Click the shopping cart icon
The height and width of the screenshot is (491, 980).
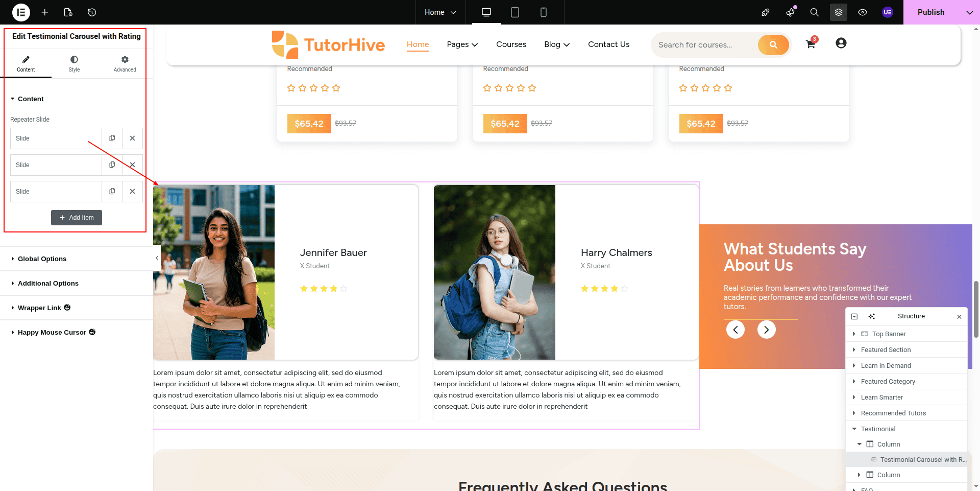point(811,44)
